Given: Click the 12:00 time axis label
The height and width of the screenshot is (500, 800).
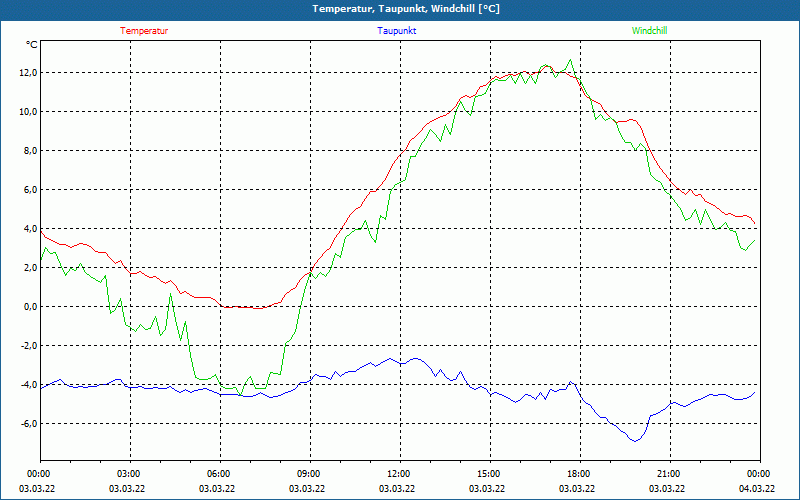Looking at the screenshot, I should coord(398,474).
